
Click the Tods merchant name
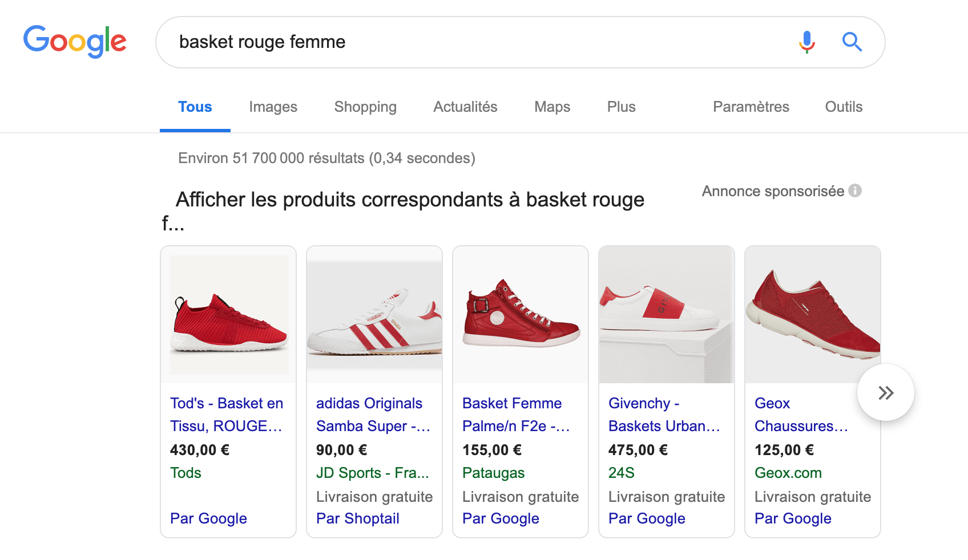pyautogui.click(x=185, y=473)
